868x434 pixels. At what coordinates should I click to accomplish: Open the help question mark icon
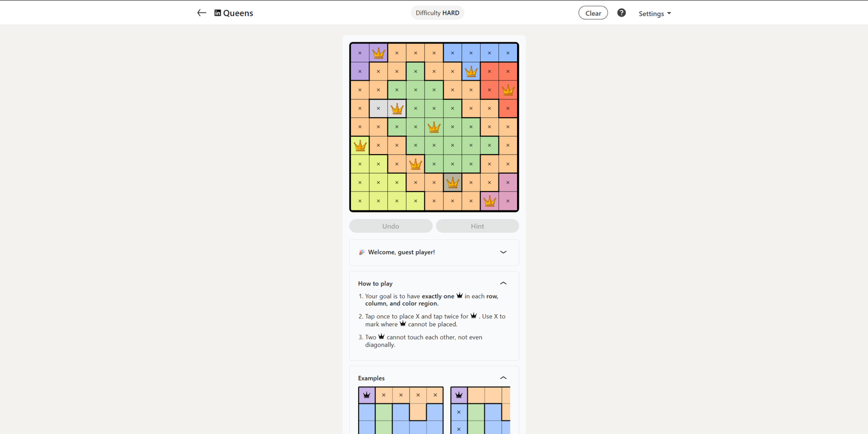click(621, 13)
